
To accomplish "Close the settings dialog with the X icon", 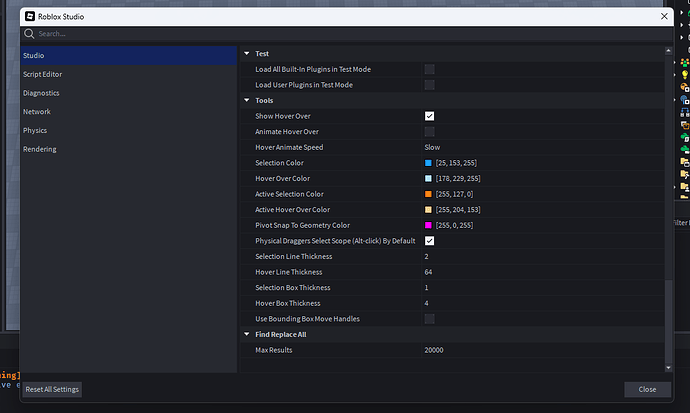I will click(x=664, y=16).
